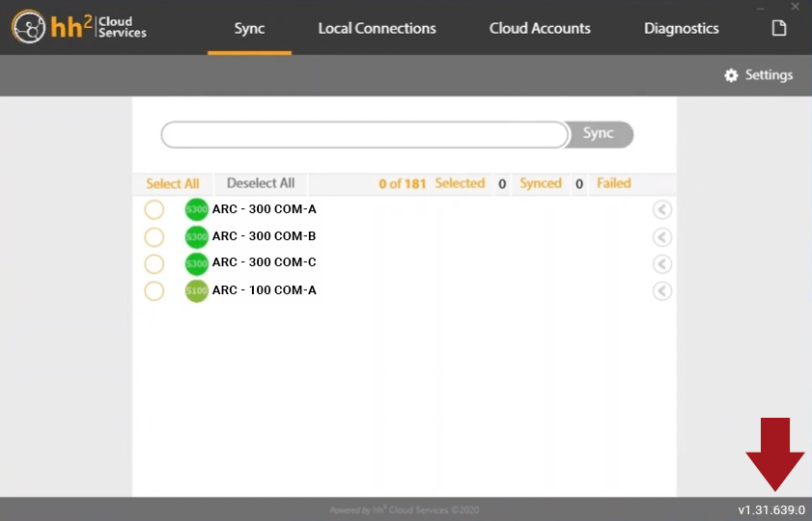Minimize the Cloud Services window
Screen dimensions: 812x521
(760, 8)
